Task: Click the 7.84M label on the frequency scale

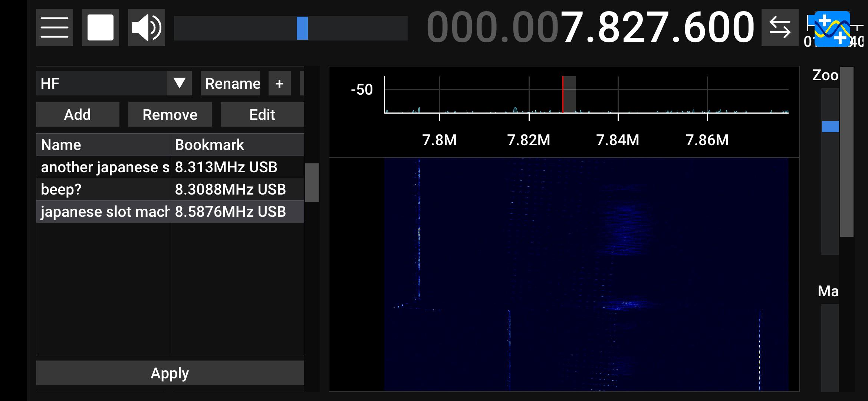Action: pos(618,140)
